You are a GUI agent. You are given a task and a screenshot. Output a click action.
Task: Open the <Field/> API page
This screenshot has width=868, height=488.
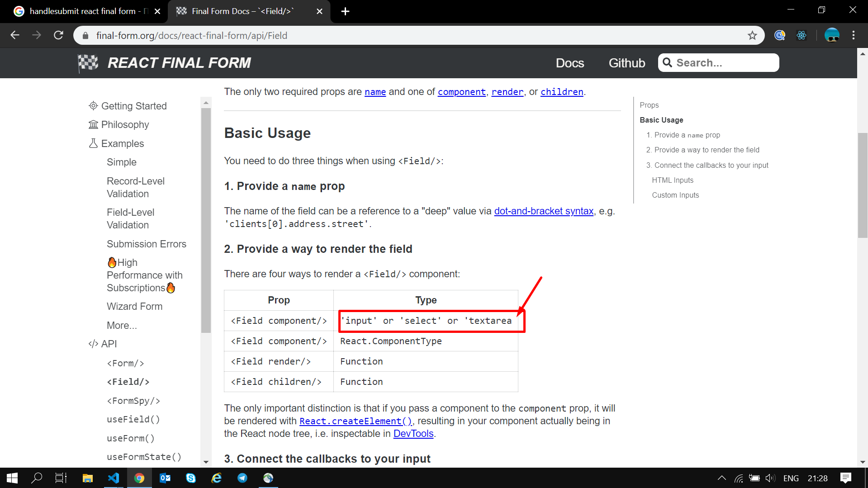coord(128,382)
